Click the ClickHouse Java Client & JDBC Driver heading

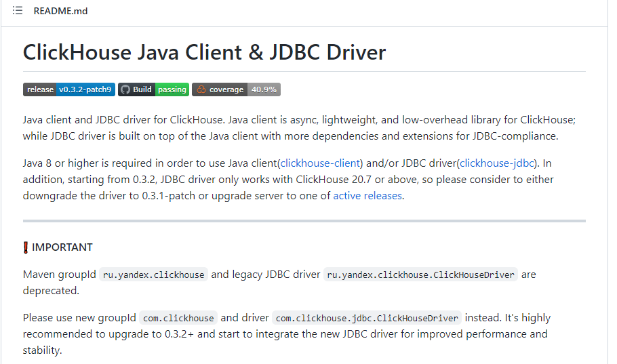(x=204, y=52)
